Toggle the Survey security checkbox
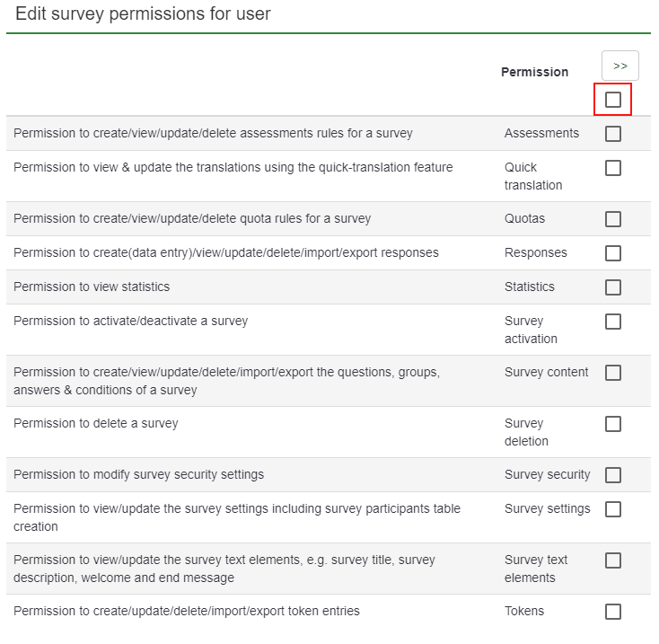 (x=613, y=475)
